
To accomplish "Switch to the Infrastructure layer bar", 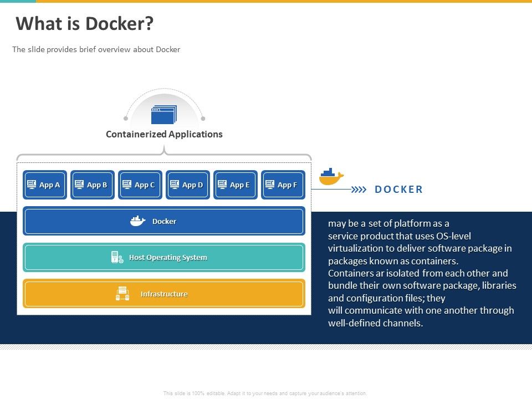I will coord(164,294).
